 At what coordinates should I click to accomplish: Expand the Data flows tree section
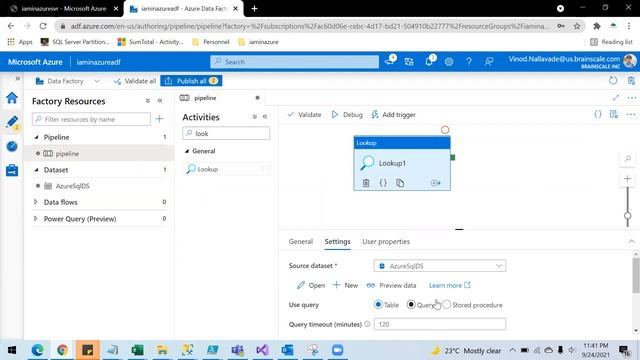tap(36, 202)
